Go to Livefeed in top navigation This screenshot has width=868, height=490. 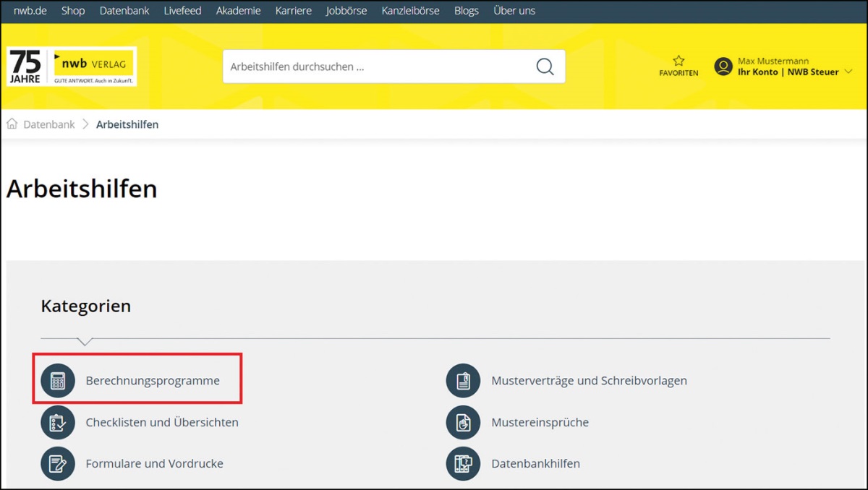click(x=182, y=11)
